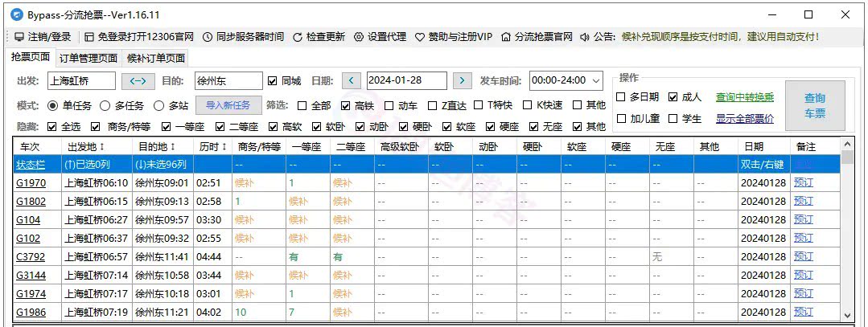Viewport: 868px width, 327px height.
Task: Click 一等座 cell for G1974
Action: [x=308, y=294]
